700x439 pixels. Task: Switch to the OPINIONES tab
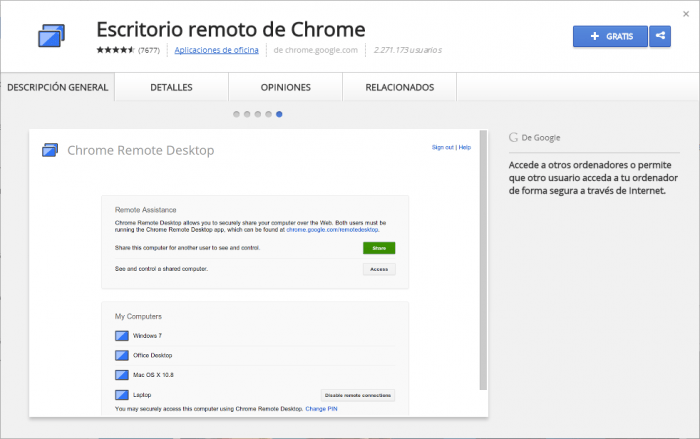286,87
